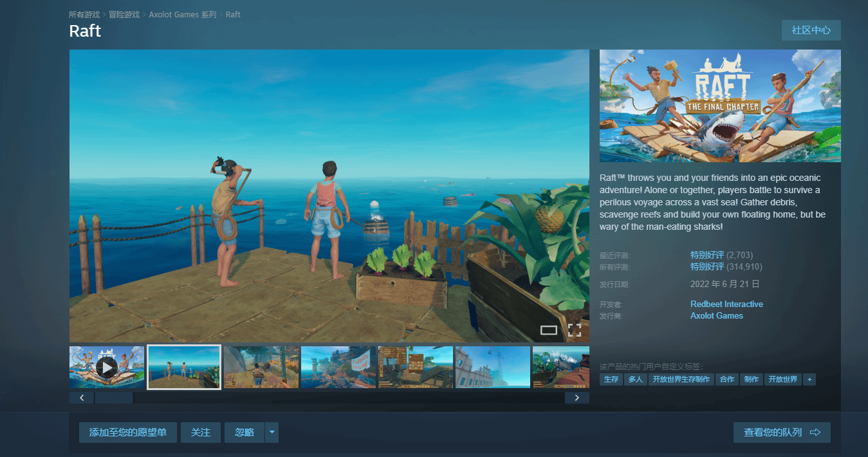Select the 生存 survival tag
The width and height of the screenshot is (868, 457).
611,379
